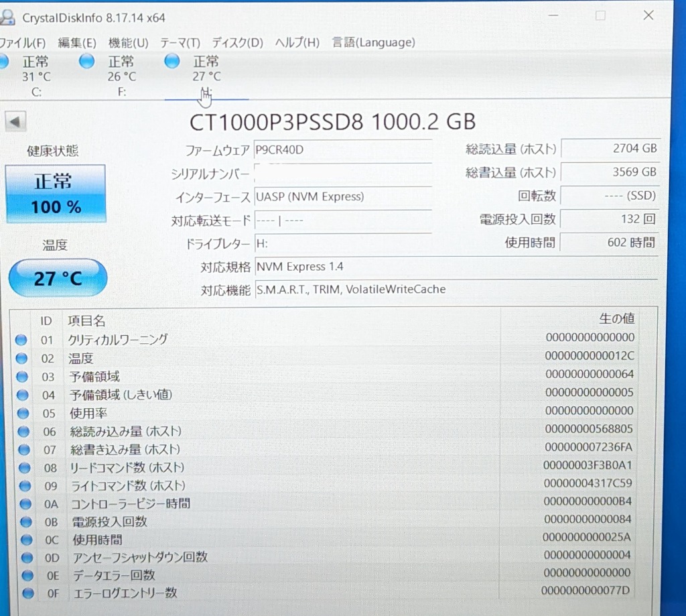Click the NVM Express 1.4 standard field
Image resolution: width=686 pixels, height=616 pixels.
coord(456,266)
